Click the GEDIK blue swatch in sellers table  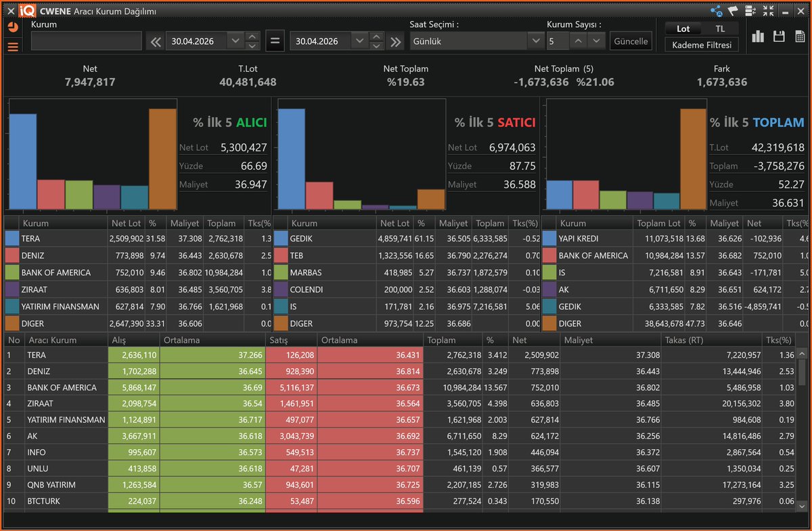tap(281, 239)
